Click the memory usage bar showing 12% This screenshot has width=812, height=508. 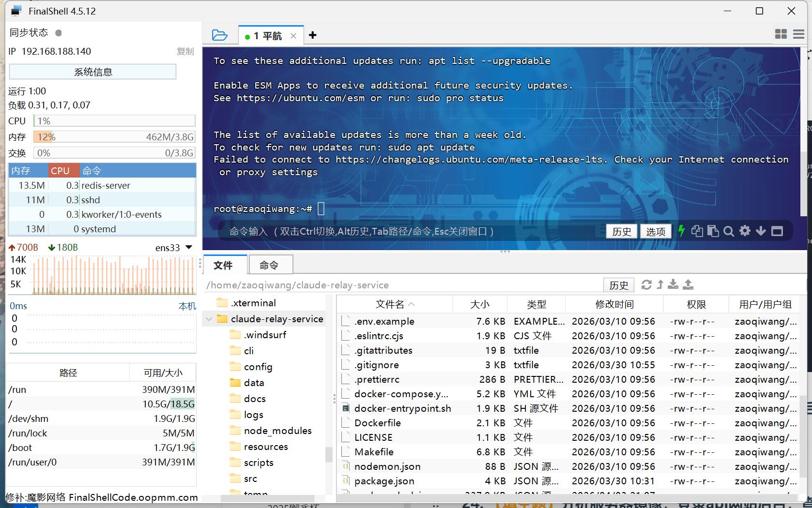tap(114, 137)
